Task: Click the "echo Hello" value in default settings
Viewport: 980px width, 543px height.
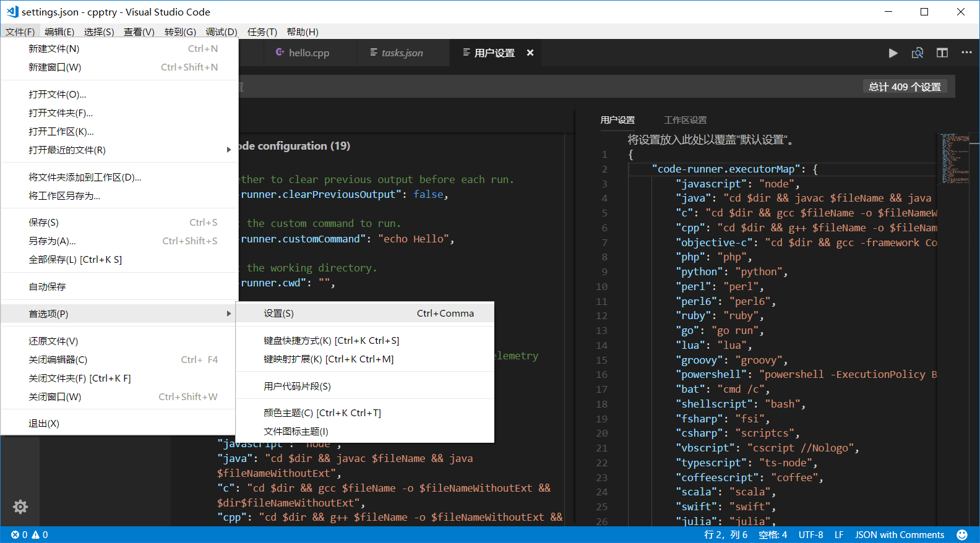Action: (413, 239)
